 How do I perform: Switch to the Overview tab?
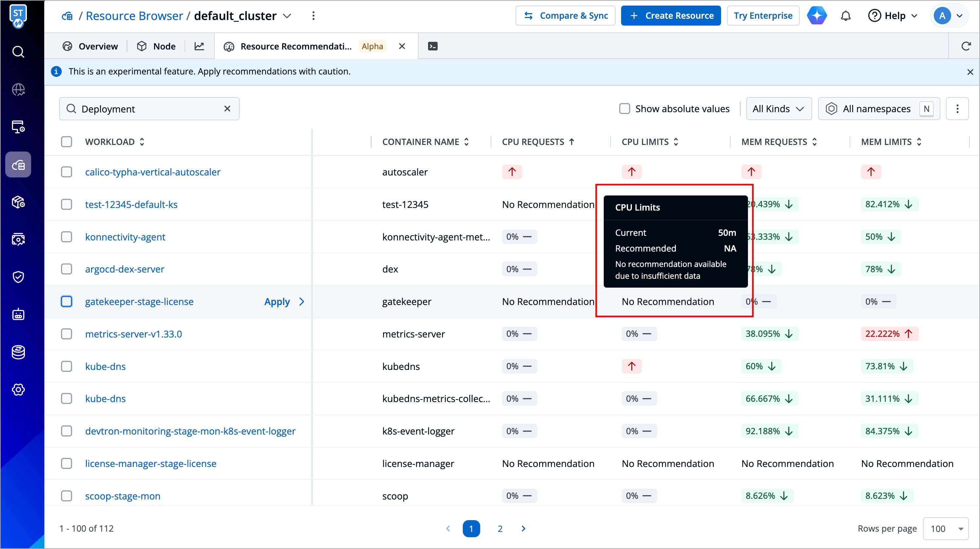pos(90,47)
